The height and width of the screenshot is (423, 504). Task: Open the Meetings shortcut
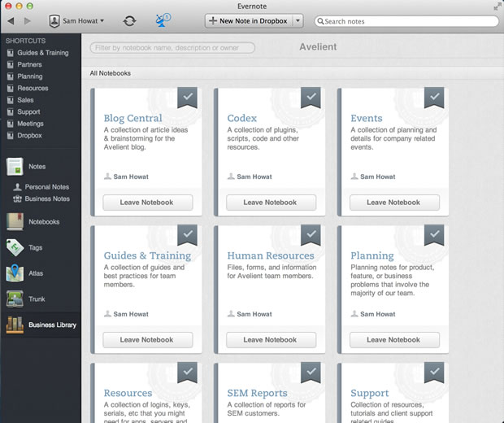pyautogui.click(x=30, y=124)
